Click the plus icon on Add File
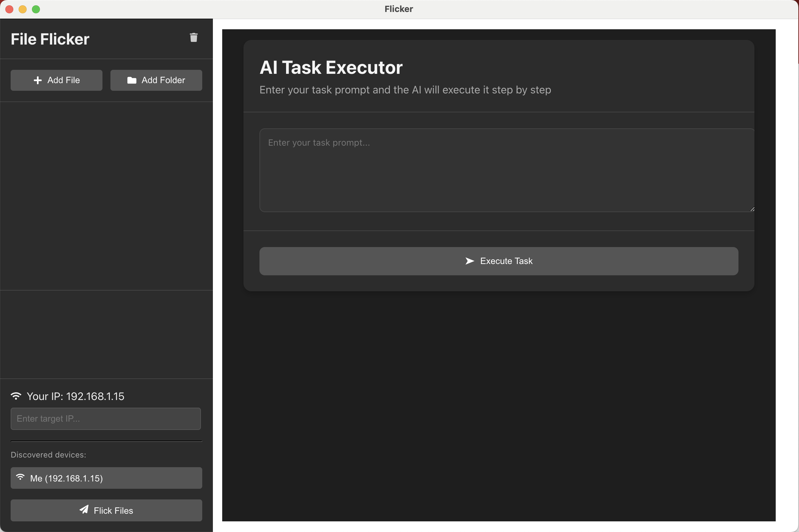This screenshot has height=532, width=799. click(x=38, y=80)
